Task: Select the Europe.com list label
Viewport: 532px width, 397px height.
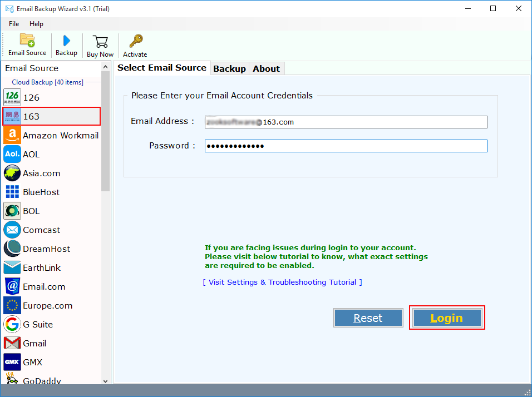Action: (47, 305)
